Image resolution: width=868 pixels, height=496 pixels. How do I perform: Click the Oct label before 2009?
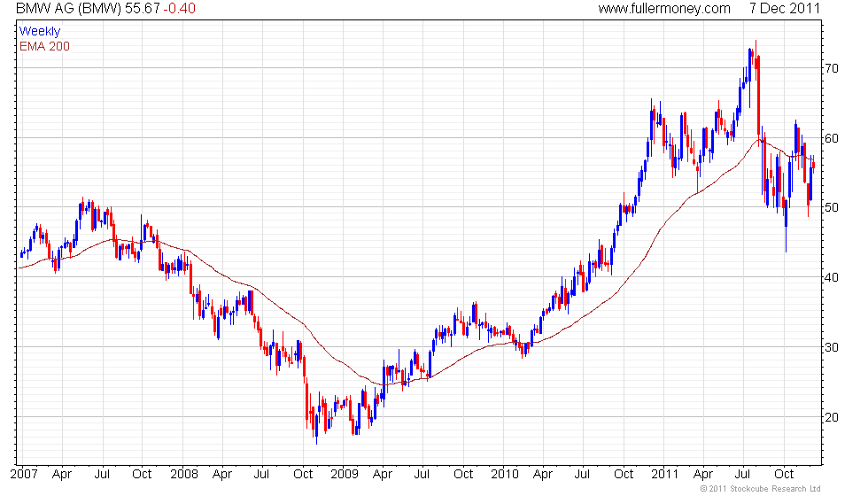(x=303, y=474)
